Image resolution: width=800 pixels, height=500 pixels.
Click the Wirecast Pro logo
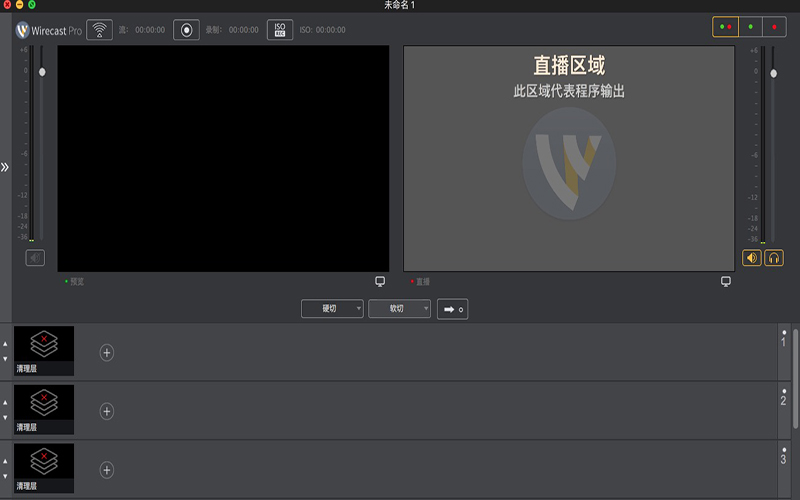click(x=48, y=30)
